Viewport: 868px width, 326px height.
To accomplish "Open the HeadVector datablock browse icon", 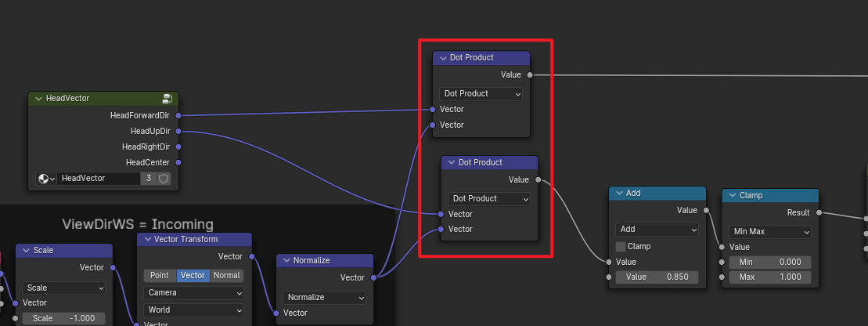I will pos(46,179).
